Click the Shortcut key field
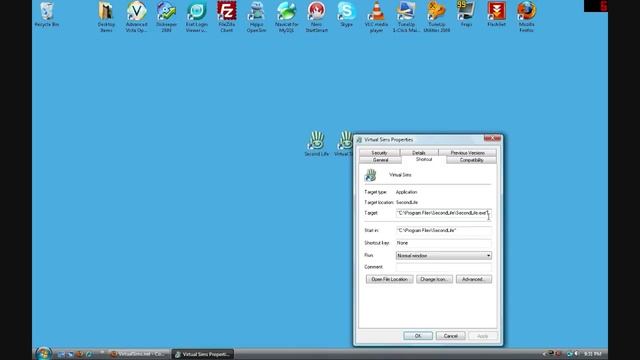This screenshot has width=640, height=360. tap(443, 243)
